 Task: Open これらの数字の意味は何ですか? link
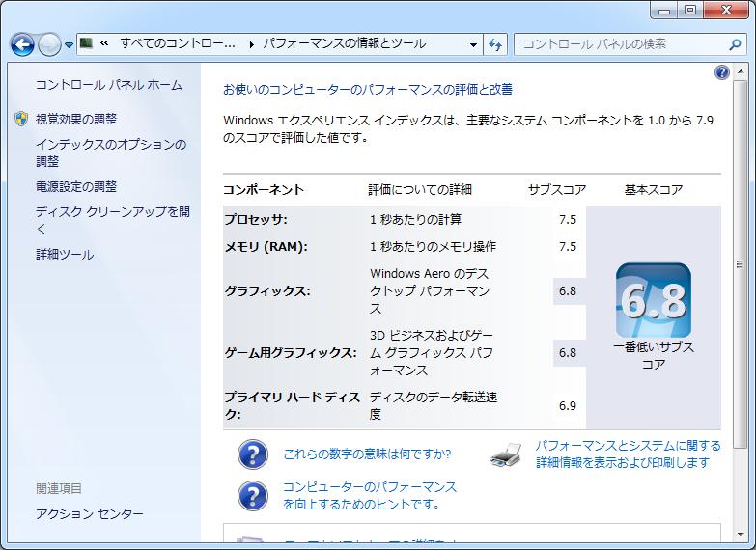click(x=367, y=454)
